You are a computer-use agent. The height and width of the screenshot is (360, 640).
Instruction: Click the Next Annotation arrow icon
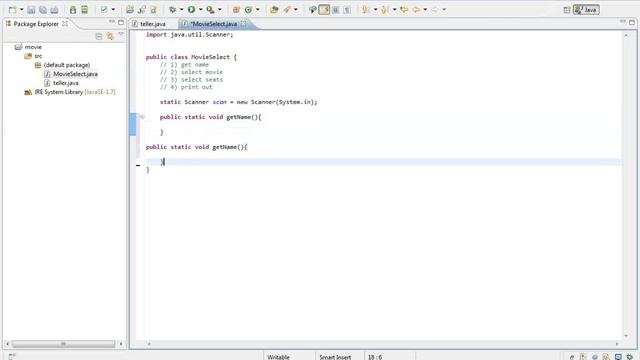pyautogui.click(x=366, y=9)
